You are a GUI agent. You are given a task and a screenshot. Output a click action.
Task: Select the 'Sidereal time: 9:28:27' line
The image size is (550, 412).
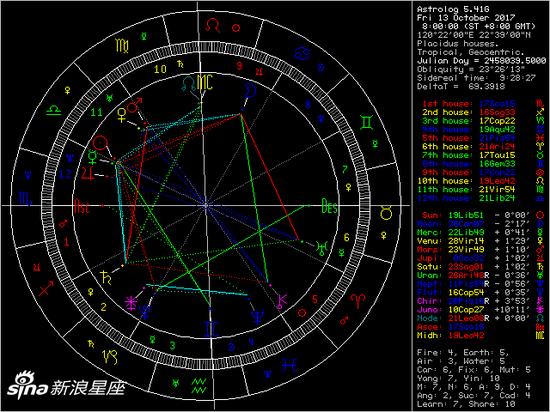[x=476, y=78]
